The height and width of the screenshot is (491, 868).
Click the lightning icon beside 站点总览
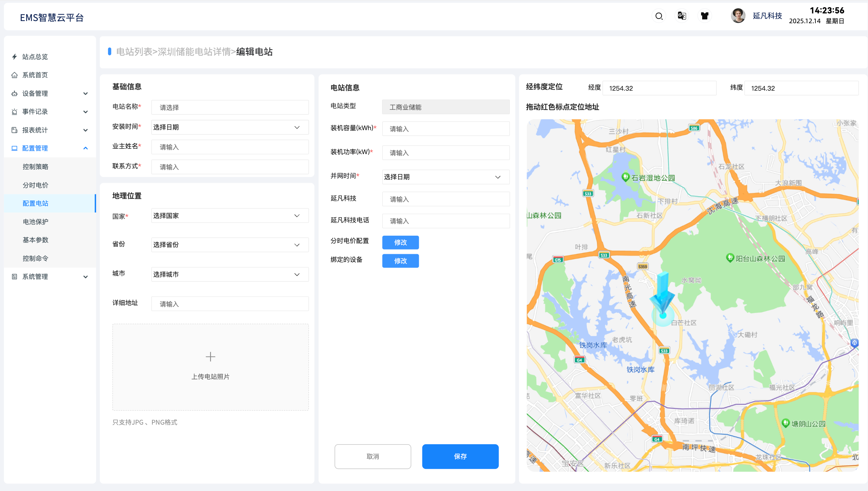pos(15,57)
